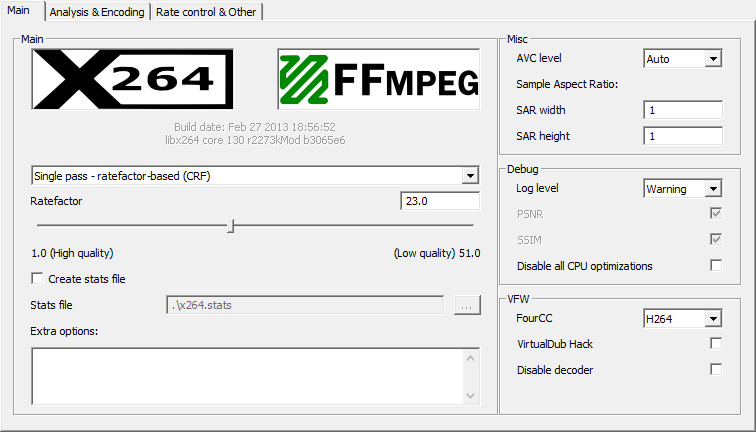756x432 pixels.
Task: Expand the encoding mode dropdown (Single pass CRF)
Action: point(255,176)
